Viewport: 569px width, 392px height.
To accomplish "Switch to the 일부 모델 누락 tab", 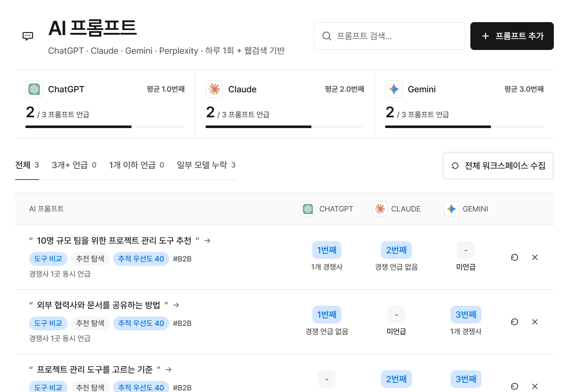I will point(206,165).
